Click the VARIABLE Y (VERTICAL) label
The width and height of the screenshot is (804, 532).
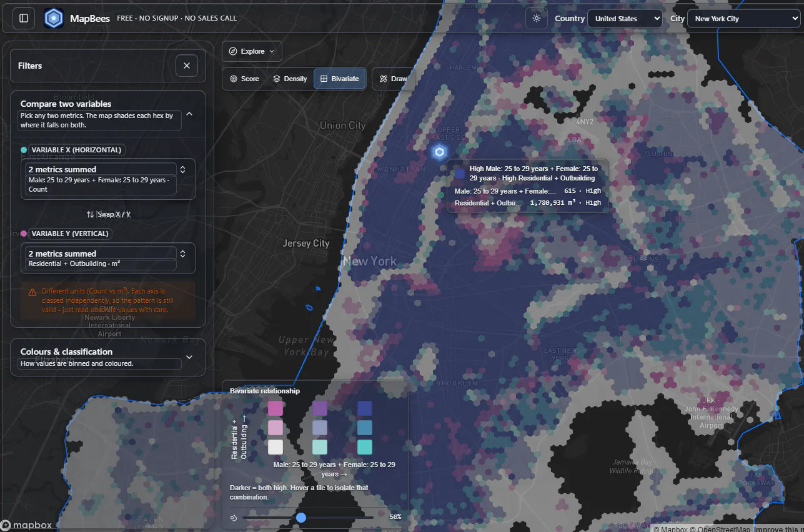click(70, 234)
